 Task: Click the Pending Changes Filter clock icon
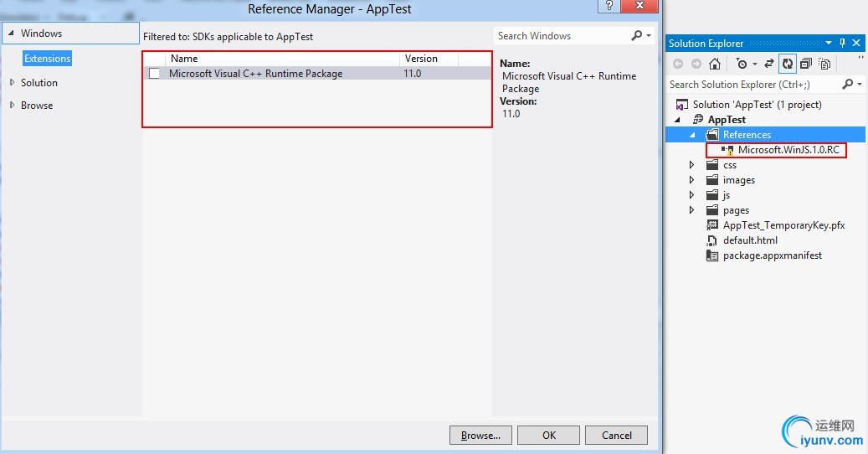coord(742,64)
